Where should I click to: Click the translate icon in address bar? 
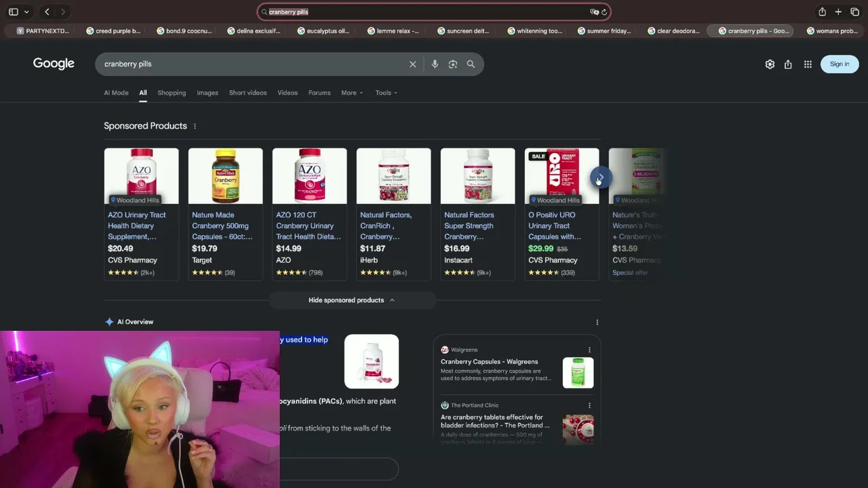click(x=594, y=12)
